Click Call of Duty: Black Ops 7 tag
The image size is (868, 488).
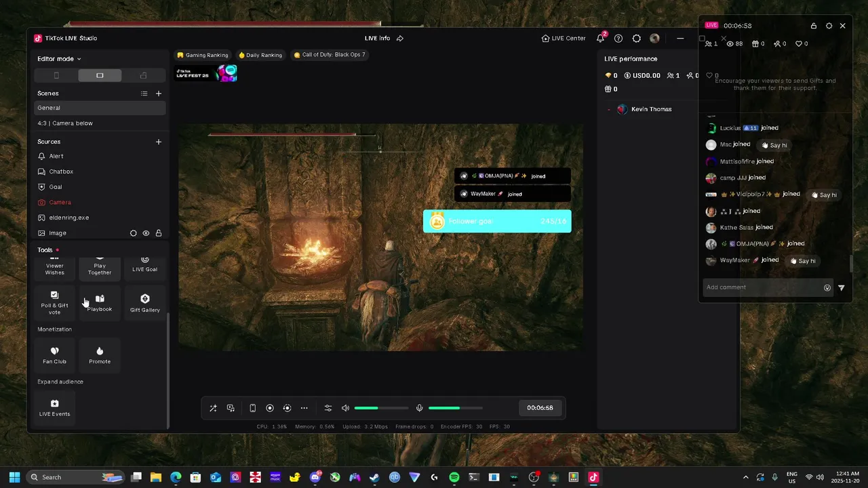point(330,55)
